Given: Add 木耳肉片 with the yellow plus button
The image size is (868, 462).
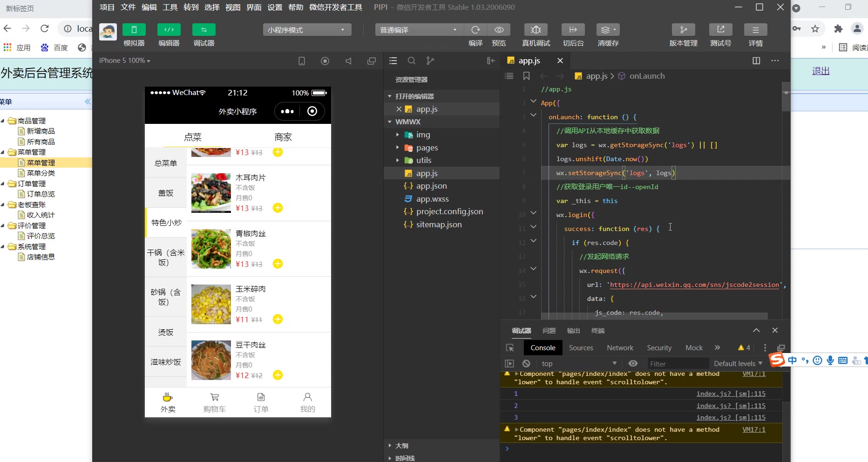Looking at the screenshot, I should tap(278, 208).
